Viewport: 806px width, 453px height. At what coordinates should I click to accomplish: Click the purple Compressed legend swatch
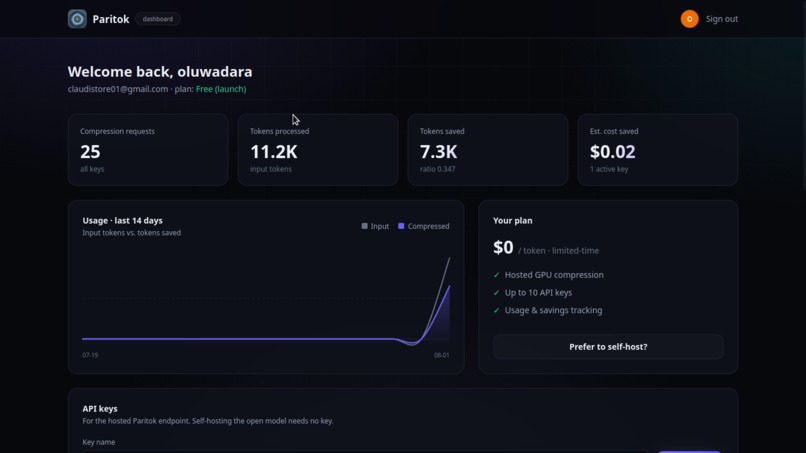coord(401,226)
